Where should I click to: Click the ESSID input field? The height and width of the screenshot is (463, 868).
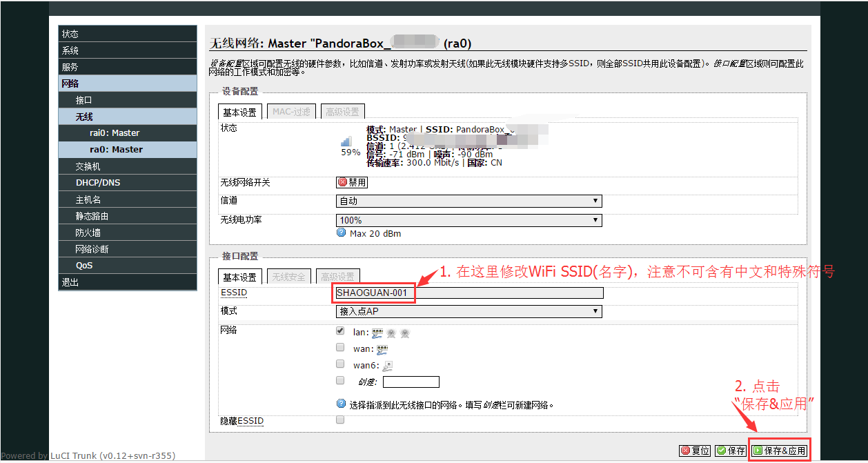[x=469, y=293]
